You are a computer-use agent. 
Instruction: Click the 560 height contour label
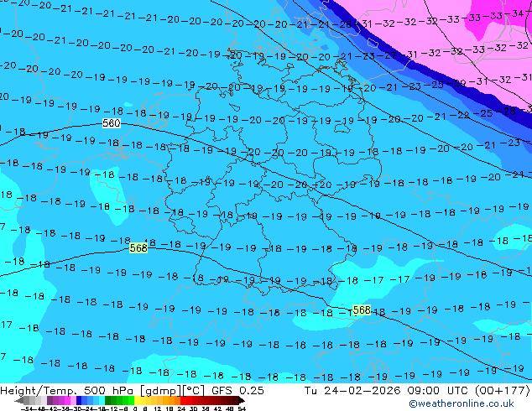(112, 123)
